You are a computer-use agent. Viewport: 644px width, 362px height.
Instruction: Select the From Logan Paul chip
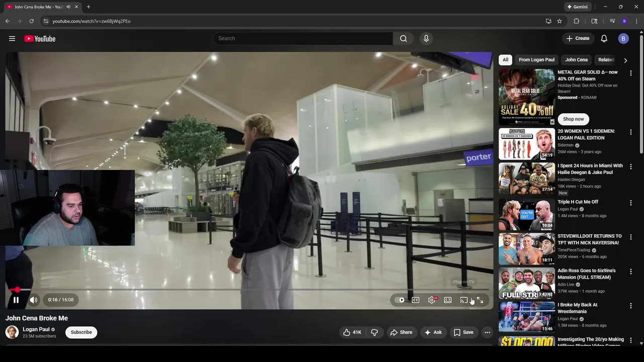coord(536,60)
